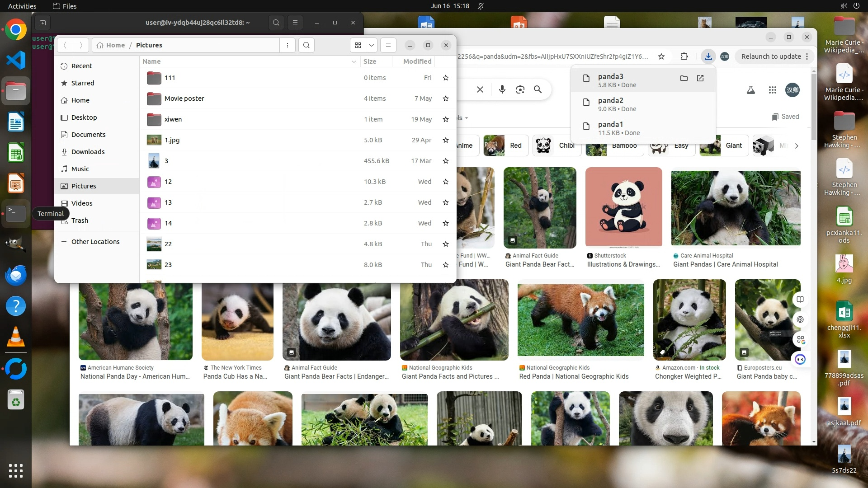
Task: Open Google apps grid icon
Action: pyautogui.click(x=772, y=90)
